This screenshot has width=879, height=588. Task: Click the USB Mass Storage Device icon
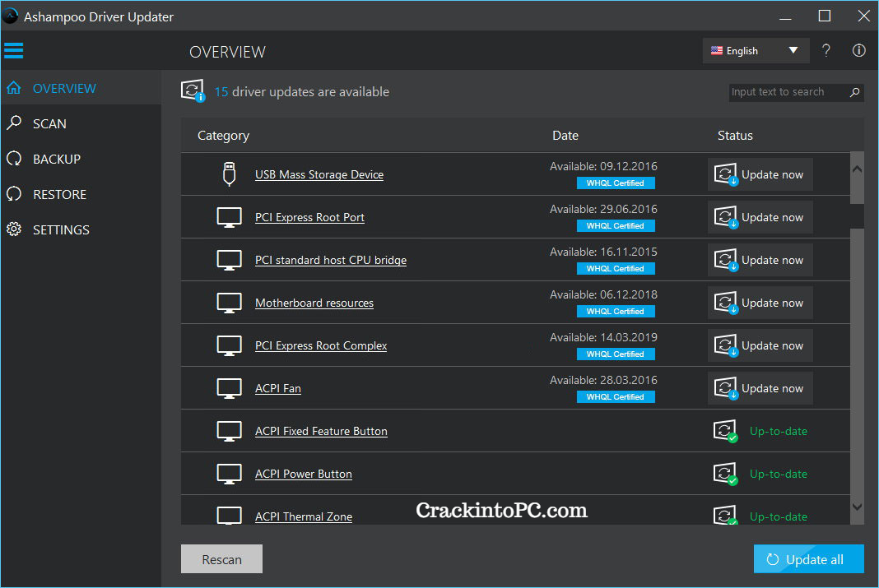coord(229,174)
